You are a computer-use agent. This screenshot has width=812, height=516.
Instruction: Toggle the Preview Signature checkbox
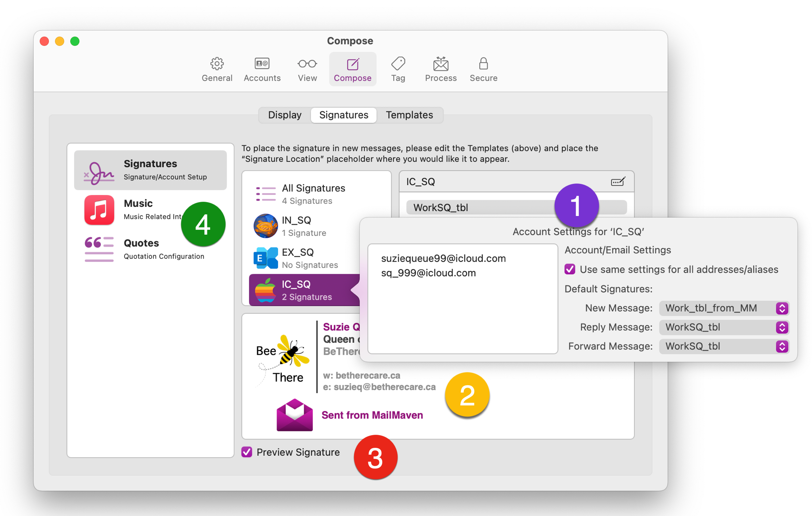click(x=247, y=452)
